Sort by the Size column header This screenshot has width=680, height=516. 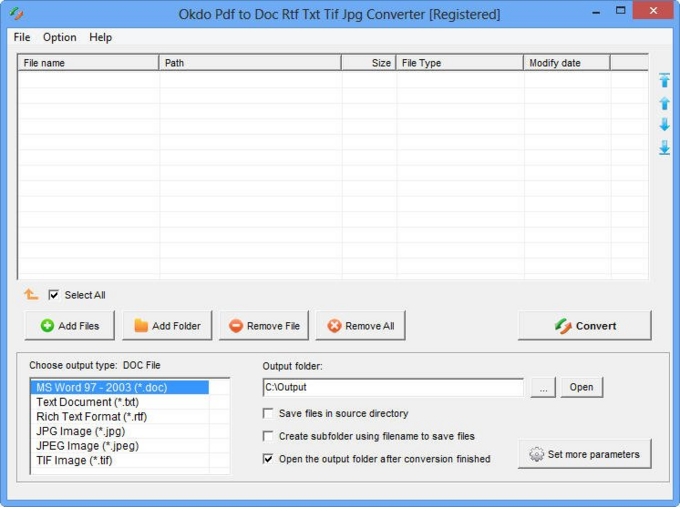point(369,63)
